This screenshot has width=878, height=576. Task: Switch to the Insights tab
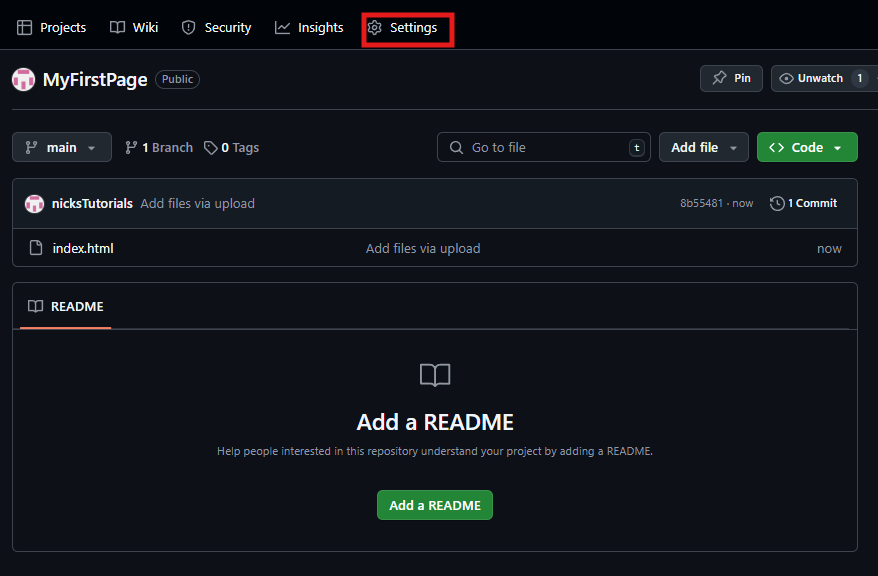click(x=309, y=27)
